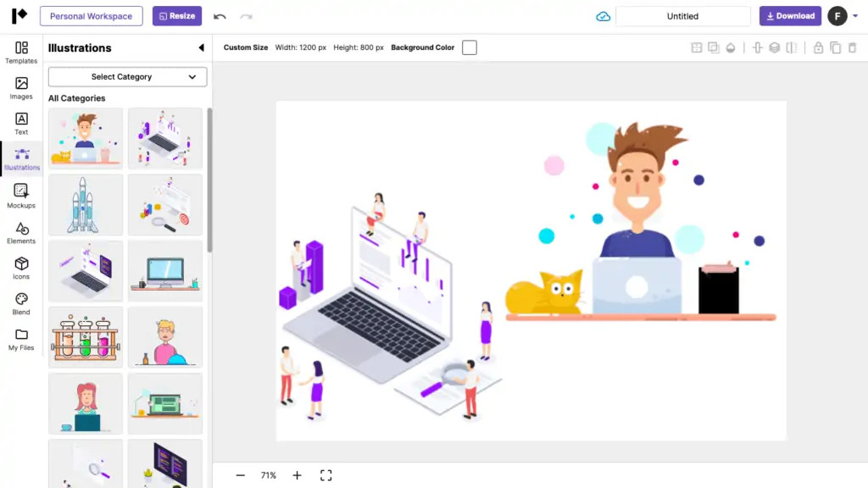This screenshot has height=488, width=868.
Task: Select the rocket illustration thumbnail
Action: click(86, 204)
